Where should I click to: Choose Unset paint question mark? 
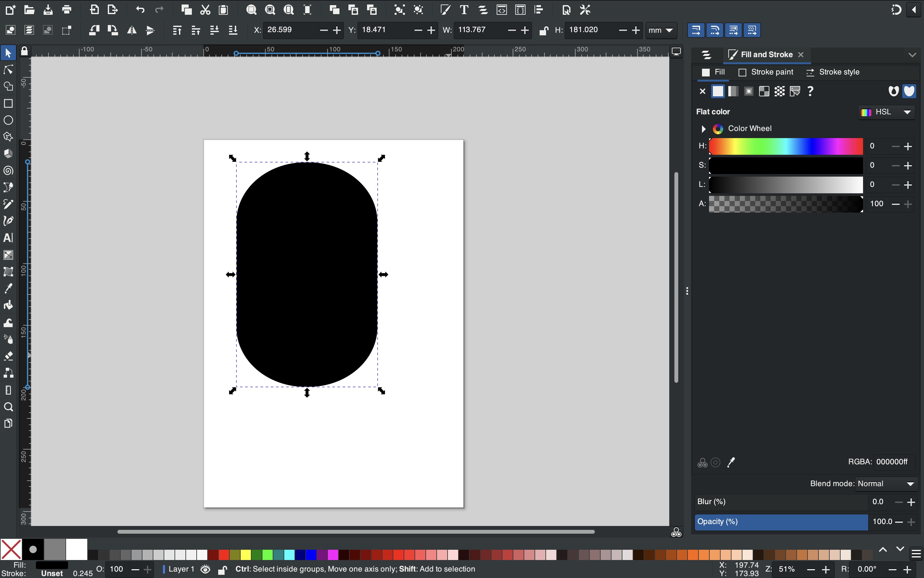[x=810, y=91]
